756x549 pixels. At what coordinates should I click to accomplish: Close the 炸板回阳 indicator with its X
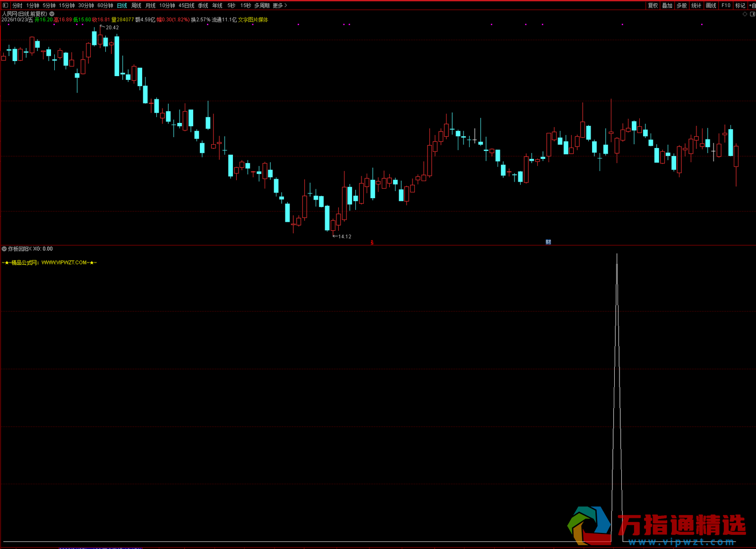tap(30, 249)
